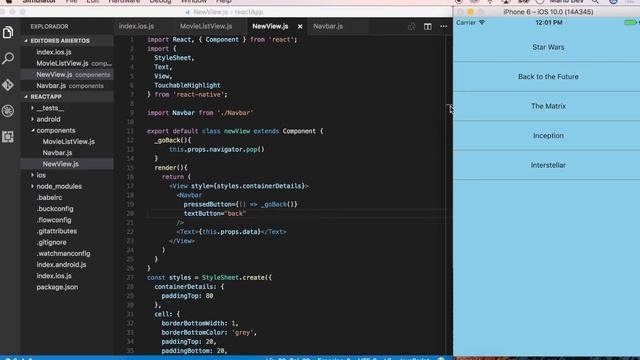
Task: Open the .buckconfig file
Action: point(55,209)
